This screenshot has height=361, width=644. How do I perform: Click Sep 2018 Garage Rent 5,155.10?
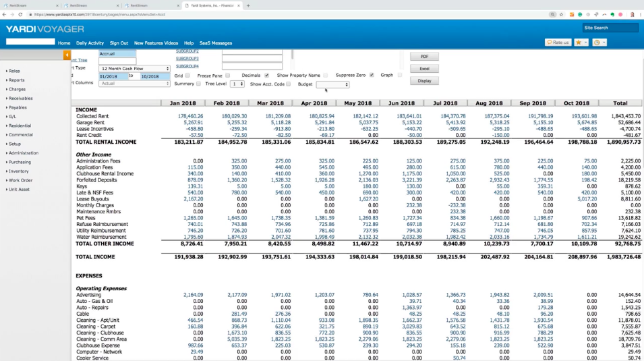coord(543,123)
